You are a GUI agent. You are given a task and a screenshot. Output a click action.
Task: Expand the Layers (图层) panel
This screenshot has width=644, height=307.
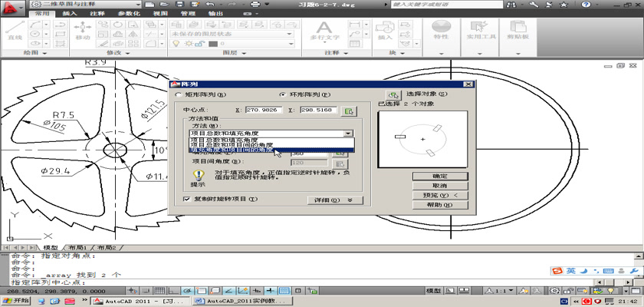click(235, 53)
